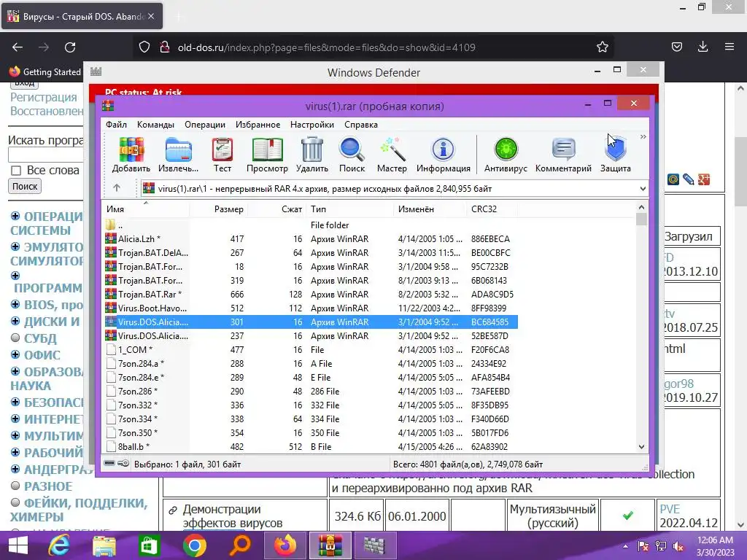747x560 pixels.
Task: Open the Справка menu
Action: point(361,124)
